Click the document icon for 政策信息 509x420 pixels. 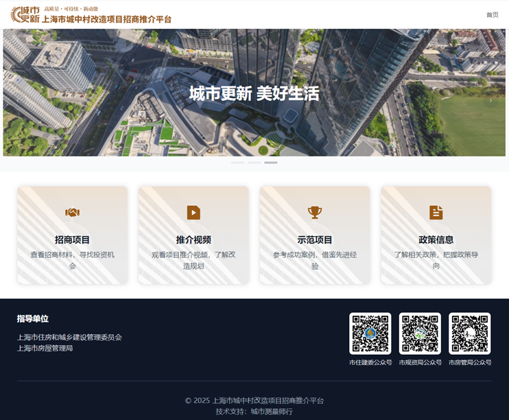436,213
